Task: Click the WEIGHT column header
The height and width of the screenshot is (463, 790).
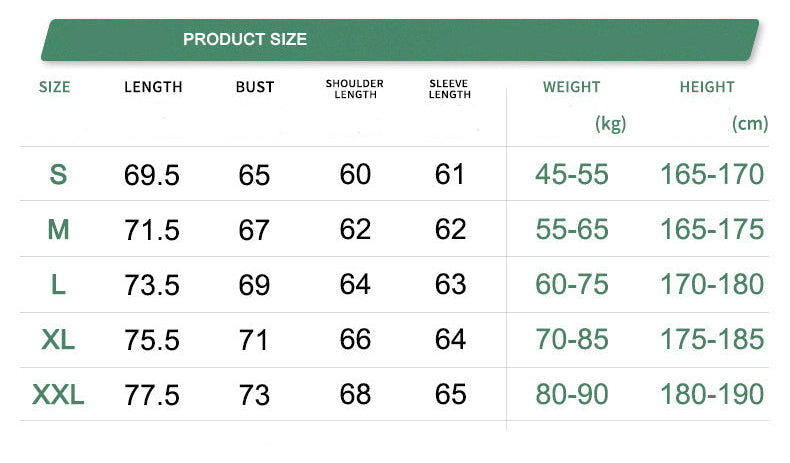Action: click(x=571, y=87)
